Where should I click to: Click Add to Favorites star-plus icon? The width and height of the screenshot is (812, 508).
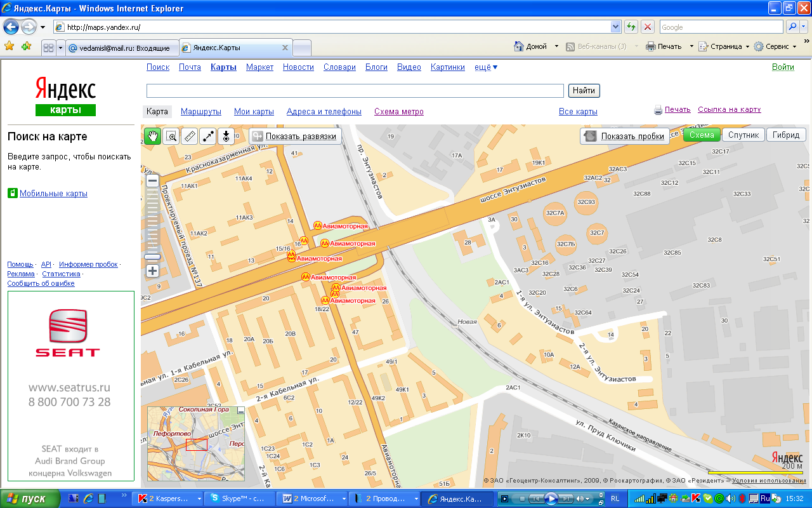26,46
